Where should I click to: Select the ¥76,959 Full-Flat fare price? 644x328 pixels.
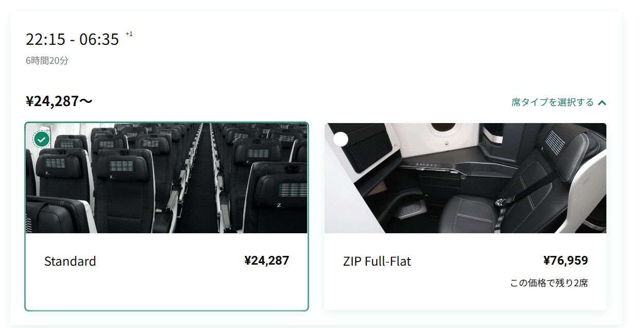(566, 261)
